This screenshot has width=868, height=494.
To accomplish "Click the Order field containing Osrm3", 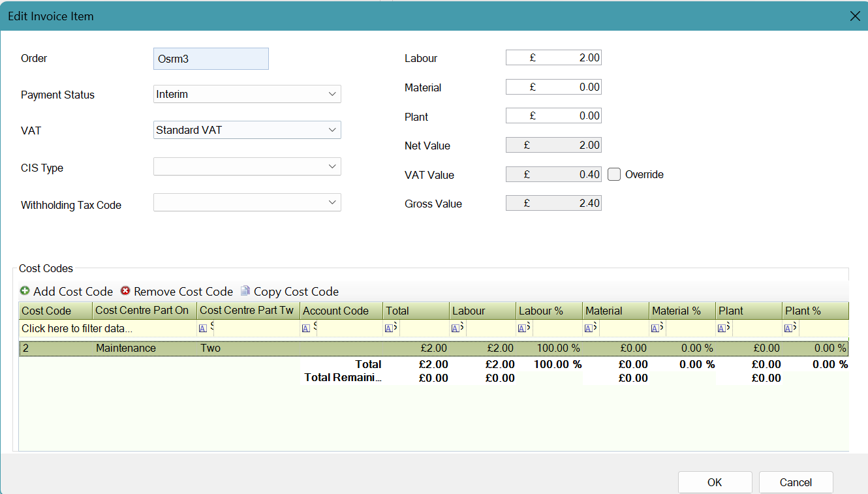I will pyautogui.click(x=210, y=59).
